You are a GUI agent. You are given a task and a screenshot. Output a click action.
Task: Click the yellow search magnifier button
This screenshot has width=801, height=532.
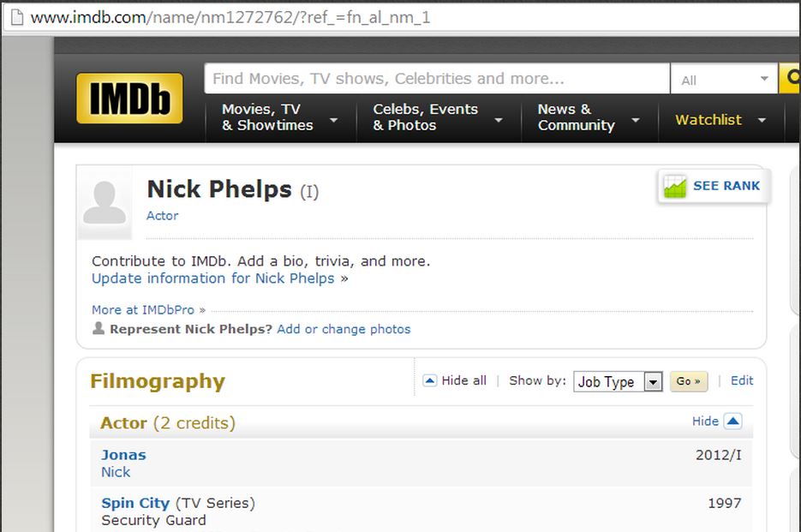[x=790, y=78]
